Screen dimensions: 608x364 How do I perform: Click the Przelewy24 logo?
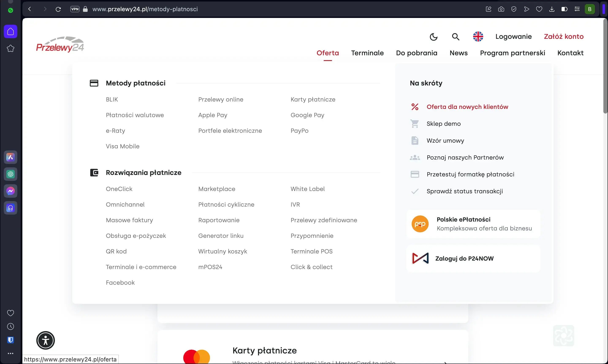pos(60,44)
